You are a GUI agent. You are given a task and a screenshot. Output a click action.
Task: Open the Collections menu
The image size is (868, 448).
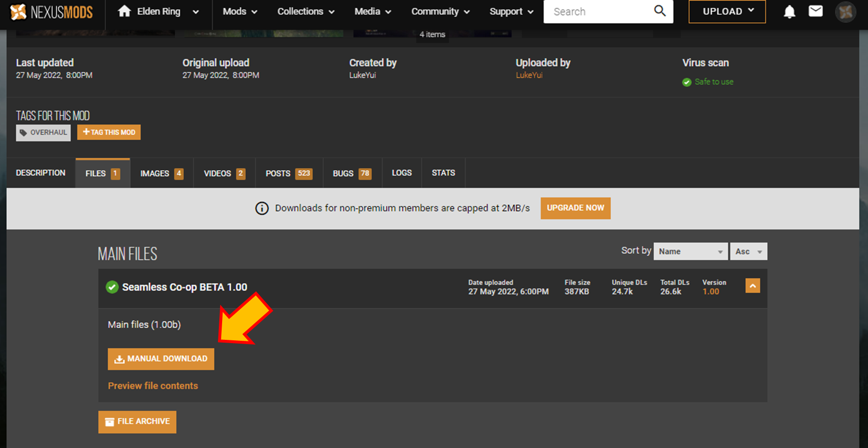[306, 12]
